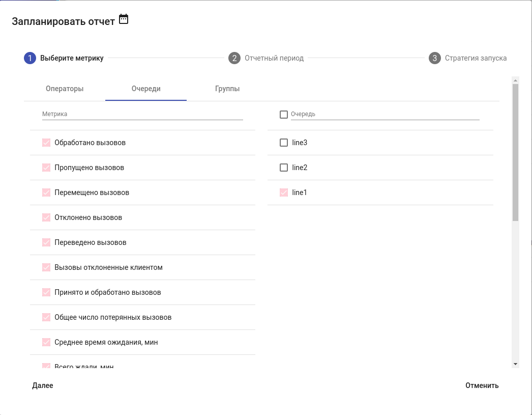Screen dimensions: 532x415
Task: Enable the line2 queue checkbox
Action: pyautogui.click(x=284, y=168)
